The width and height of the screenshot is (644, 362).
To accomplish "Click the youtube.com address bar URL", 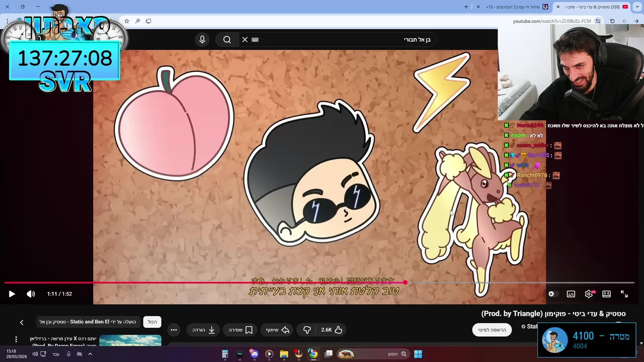I will click(x=552, y=21).
